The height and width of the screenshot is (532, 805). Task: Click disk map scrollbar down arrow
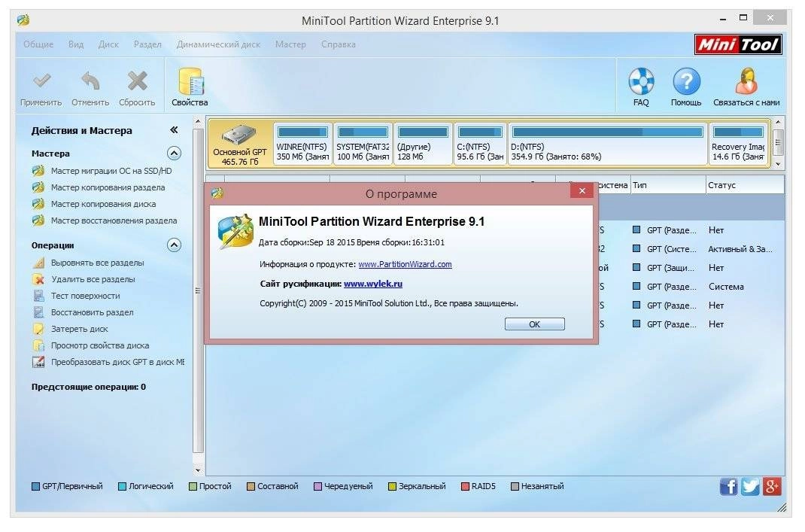pyautogui.click(x=779, y=164)
